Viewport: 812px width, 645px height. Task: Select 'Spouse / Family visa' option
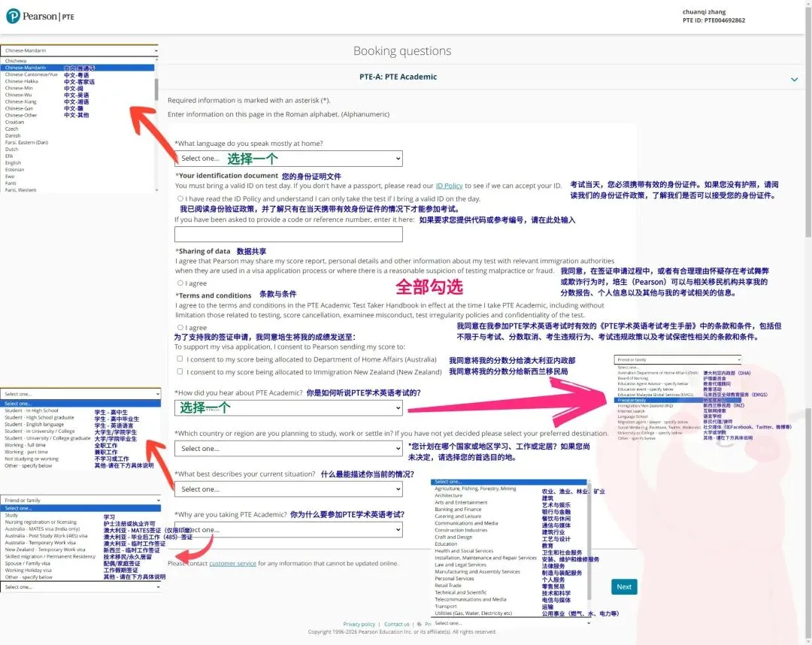point(28,563)
